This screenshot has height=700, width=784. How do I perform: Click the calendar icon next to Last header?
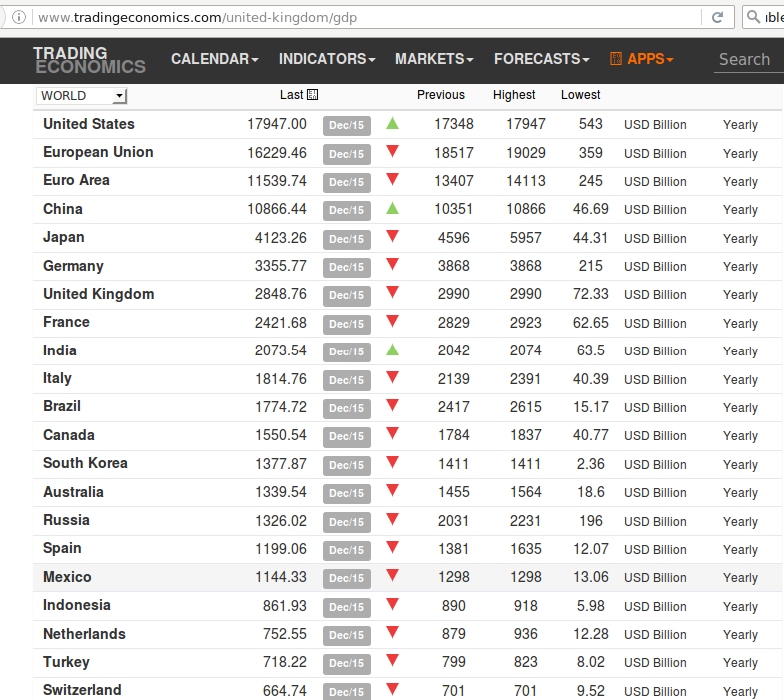click(313, 95)
